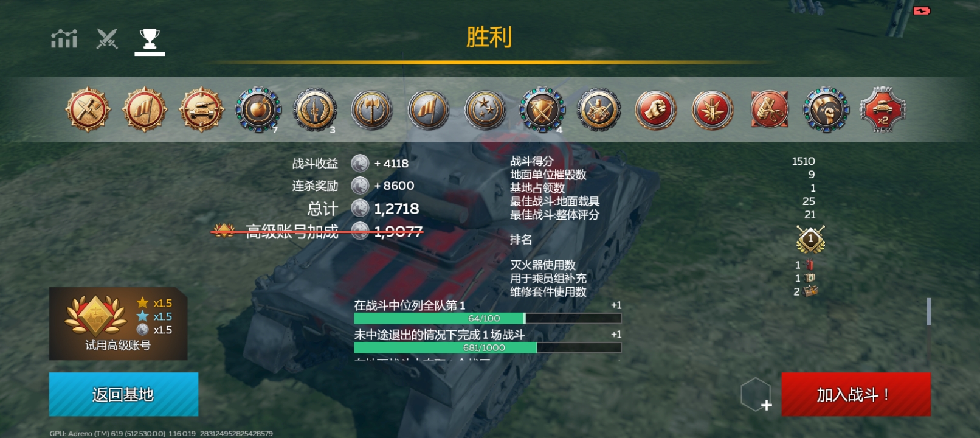Click the crossed-out 高级账号加成 bonus line
Screen dimensions: 980x438
(x=317, y=231)
